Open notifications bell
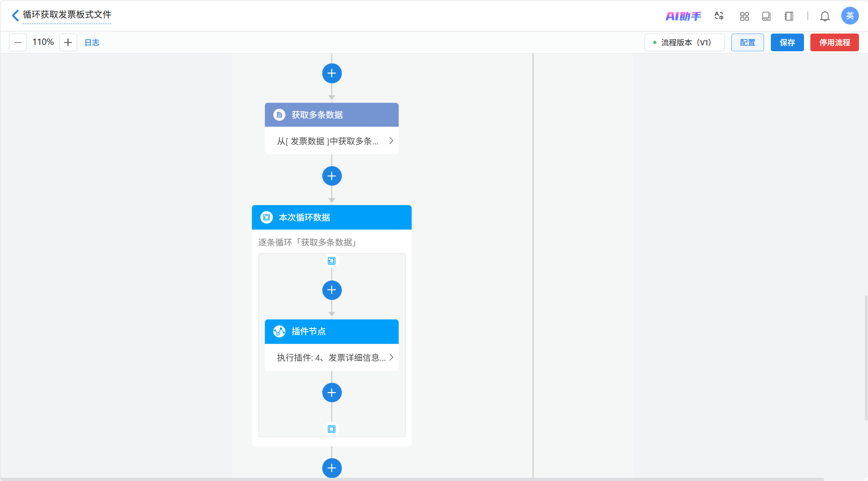Viewport: 868px width, 481px height. [x=825, y=16]
